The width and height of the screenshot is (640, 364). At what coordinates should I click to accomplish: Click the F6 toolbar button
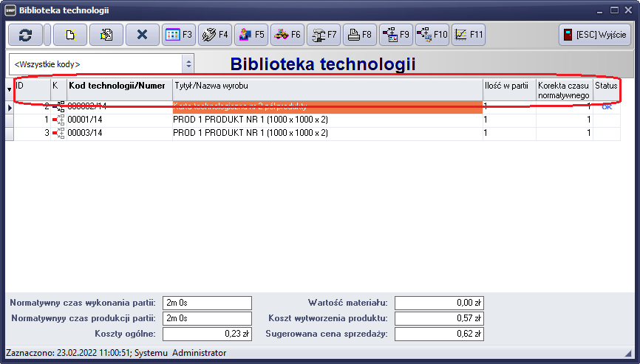[x=287, y=35]
